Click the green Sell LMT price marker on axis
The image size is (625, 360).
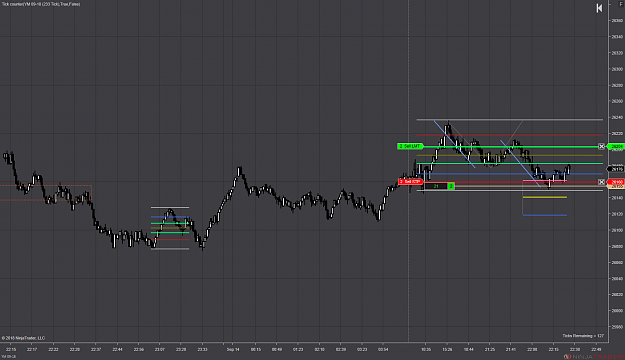pyautogui.click(x=616, y=146)
